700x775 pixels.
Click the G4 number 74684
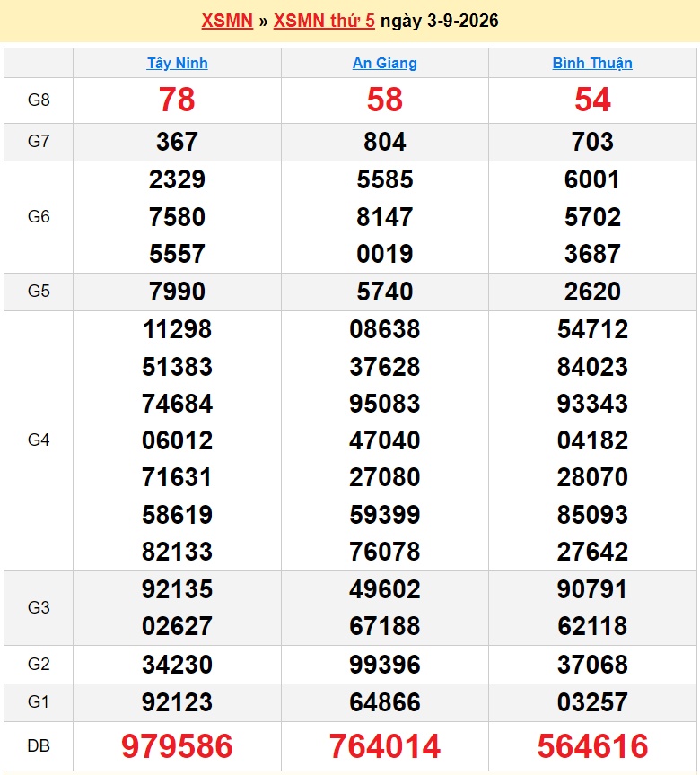click(x=177, y=404)
